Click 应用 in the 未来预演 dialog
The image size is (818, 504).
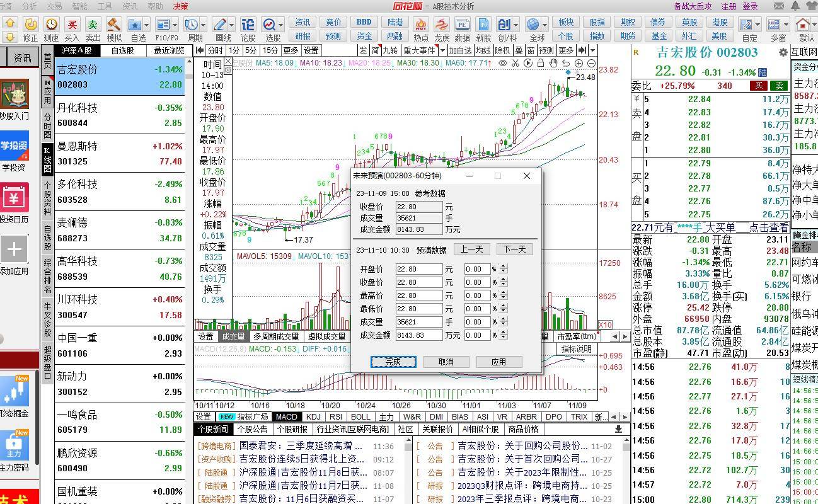(498, 362)
